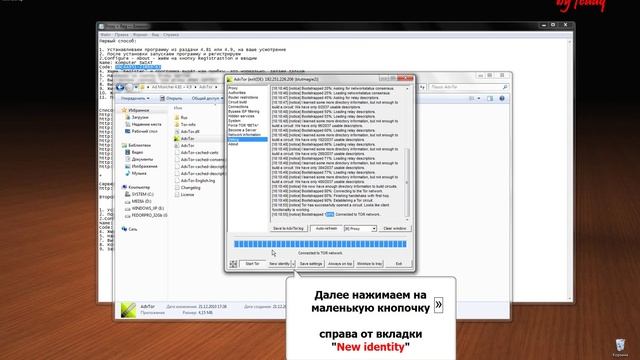
Task: Click the small icon left of Start Tor
Action: (233, 264)
